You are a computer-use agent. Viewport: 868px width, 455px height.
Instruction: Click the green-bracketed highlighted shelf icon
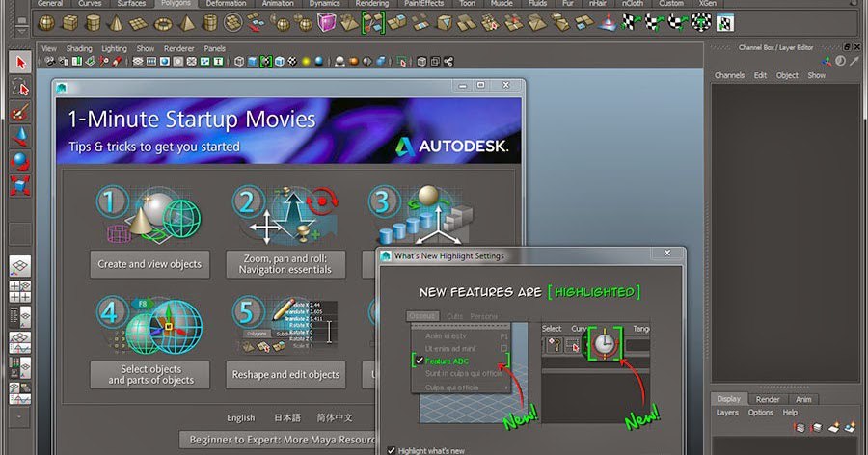click(x=373, y=23)
